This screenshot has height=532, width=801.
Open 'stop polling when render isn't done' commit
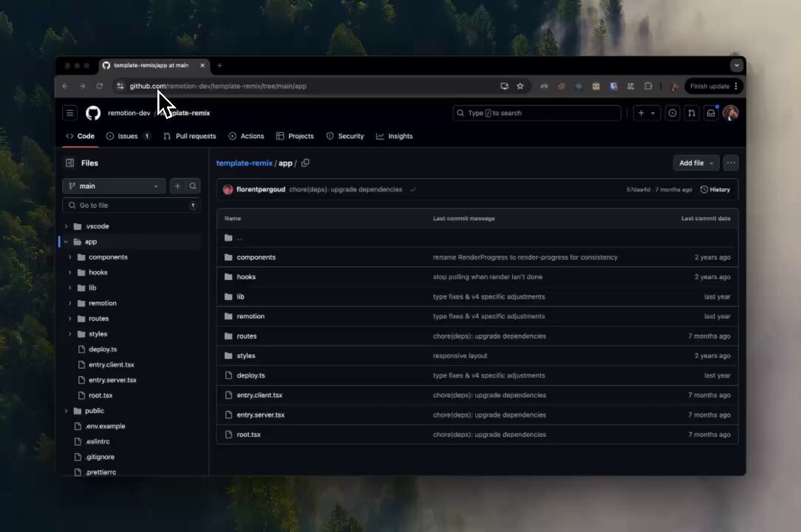tap(488, 277)
